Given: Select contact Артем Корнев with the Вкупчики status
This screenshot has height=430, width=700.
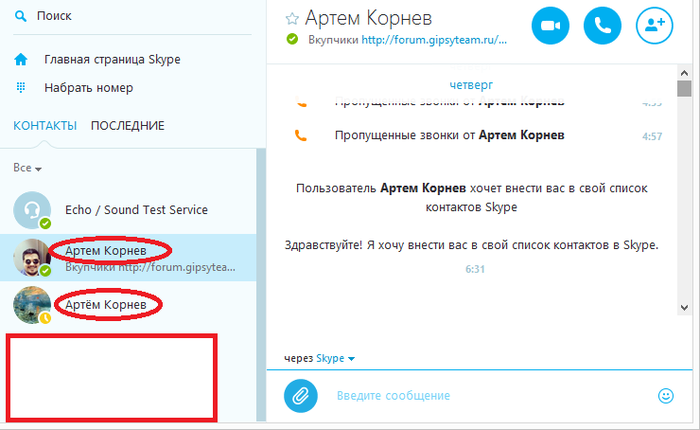Looking at the screenshot, I should pyautogui.click(x=128, y=257).
